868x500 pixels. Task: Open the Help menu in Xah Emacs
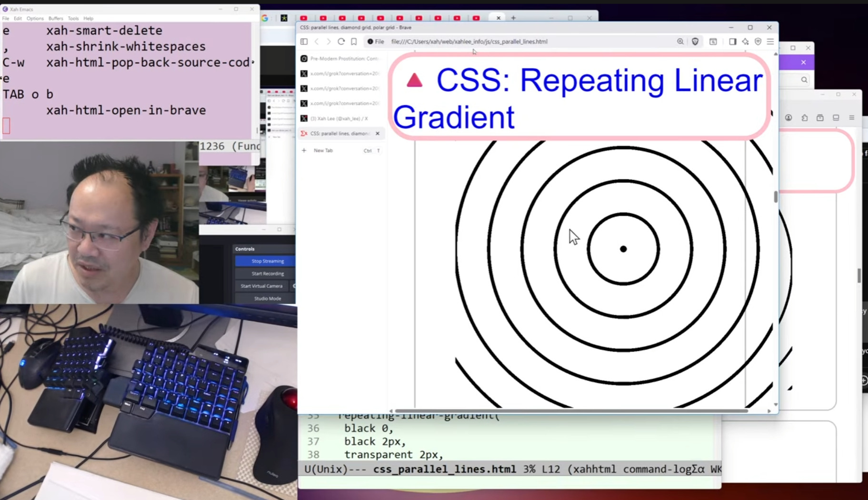click(88, 19)
